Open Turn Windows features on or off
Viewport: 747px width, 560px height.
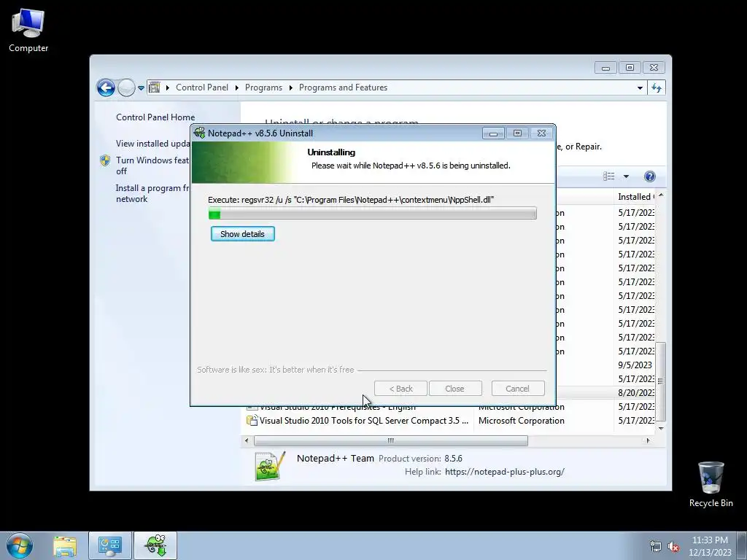pyautogui.click(x=152, y=166)
